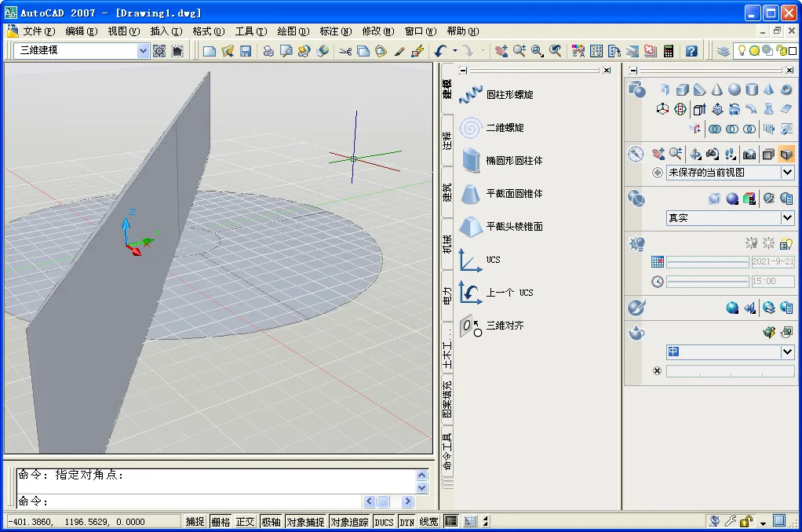Open the 未保存的当前视图 view dropdown
The width and height of the screenshot is (802, 532).
pos(786,173)
